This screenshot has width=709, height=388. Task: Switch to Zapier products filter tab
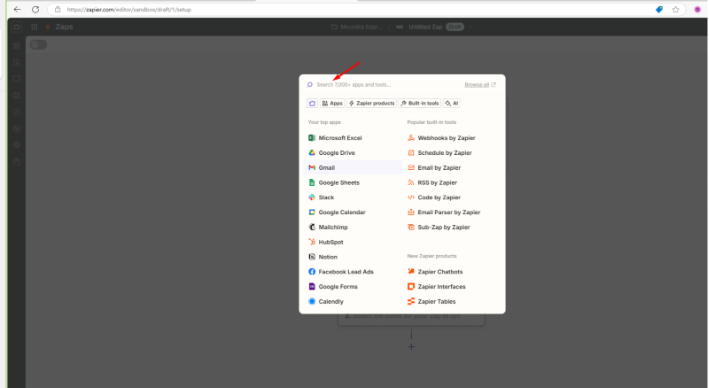coord(372,104)
